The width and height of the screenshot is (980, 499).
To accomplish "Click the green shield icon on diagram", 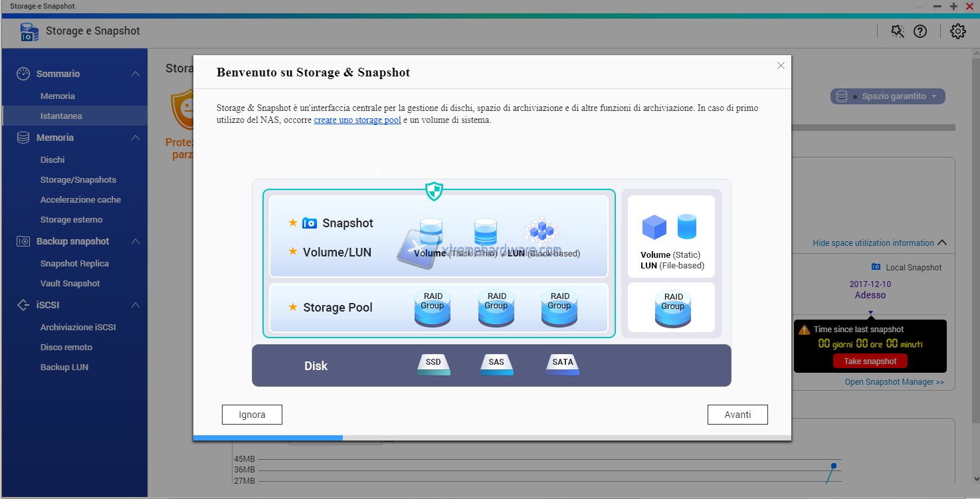I will [x=434, y=192].
